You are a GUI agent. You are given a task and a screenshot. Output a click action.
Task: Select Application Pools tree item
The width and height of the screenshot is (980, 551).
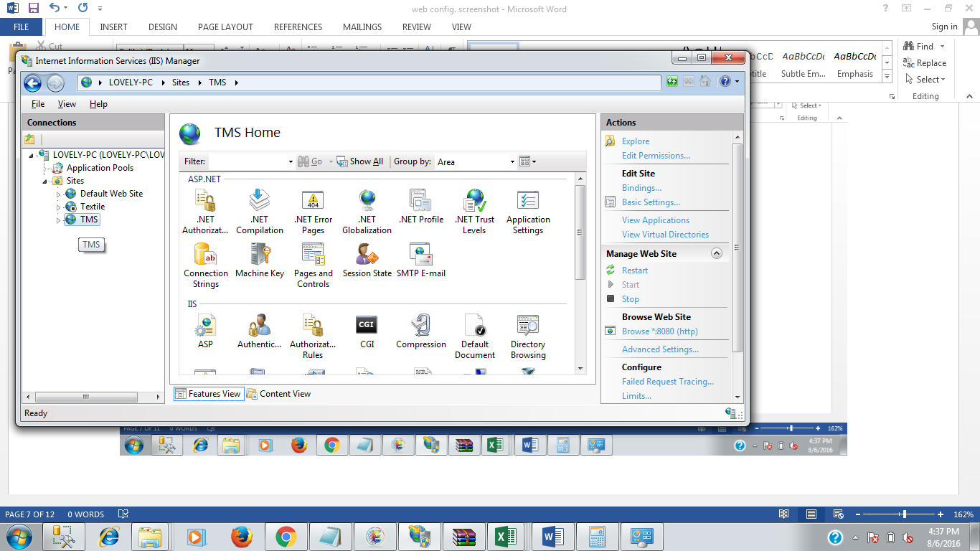(x=100, y=168)
